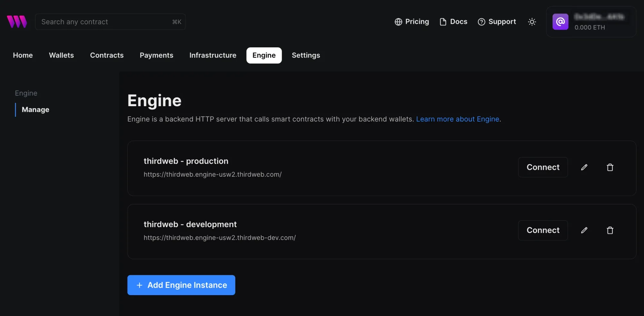Open the Docs link

coord(453,22)
